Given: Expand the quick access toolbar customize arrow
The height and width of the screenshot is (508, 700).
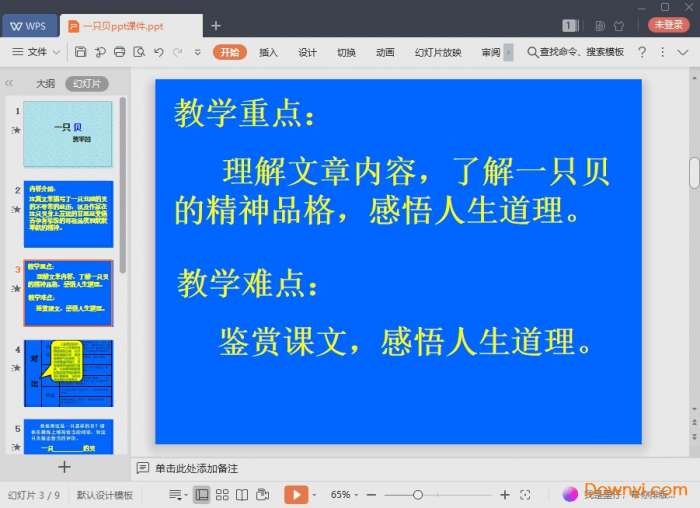Looking at the screenshot, I should pyautogui.click(x=197, y=52).
